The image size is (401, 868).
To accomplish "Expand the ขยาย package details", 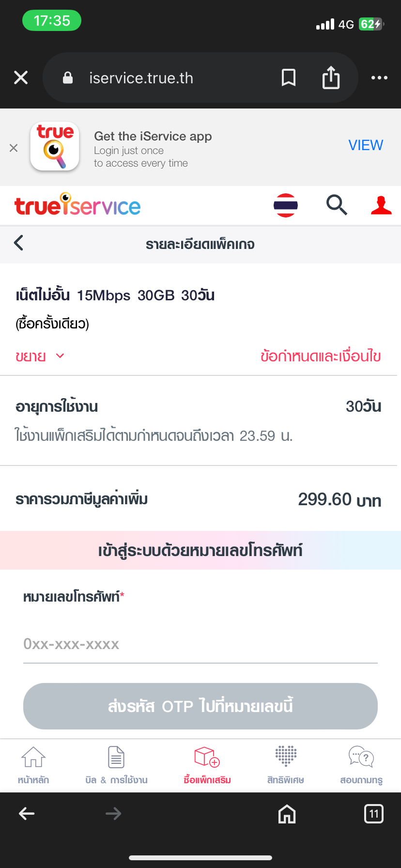I will pos(40,356).
